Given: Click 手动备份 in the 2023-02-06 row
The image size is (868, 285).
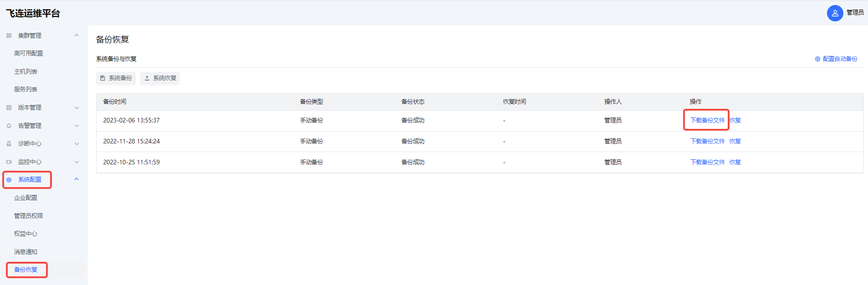Looking at the screenshot, I should [311, 121].
